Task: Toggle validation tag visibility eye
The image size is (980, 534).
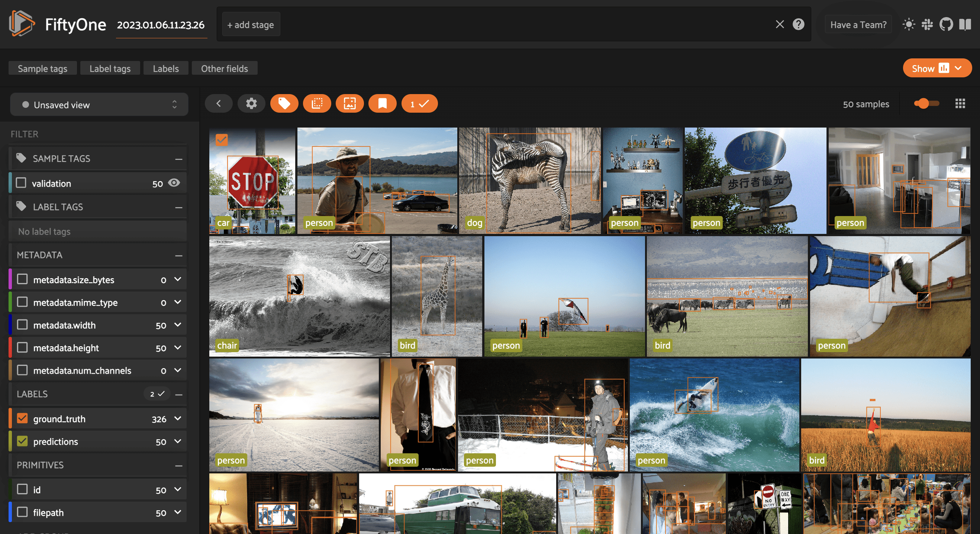Action: [174, 183]
